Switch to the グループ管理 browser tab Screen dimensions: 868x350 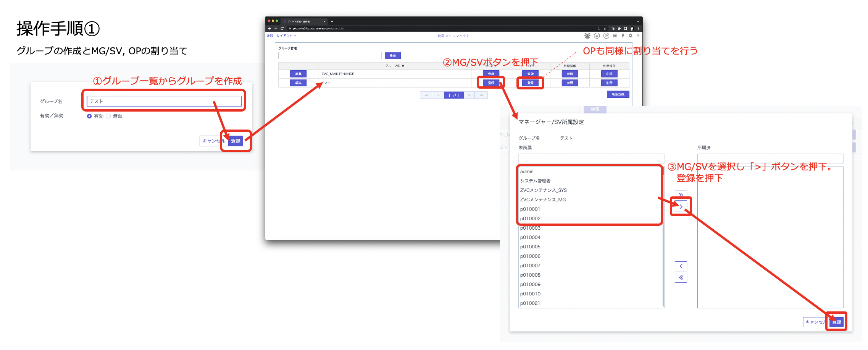pos(302,21)
